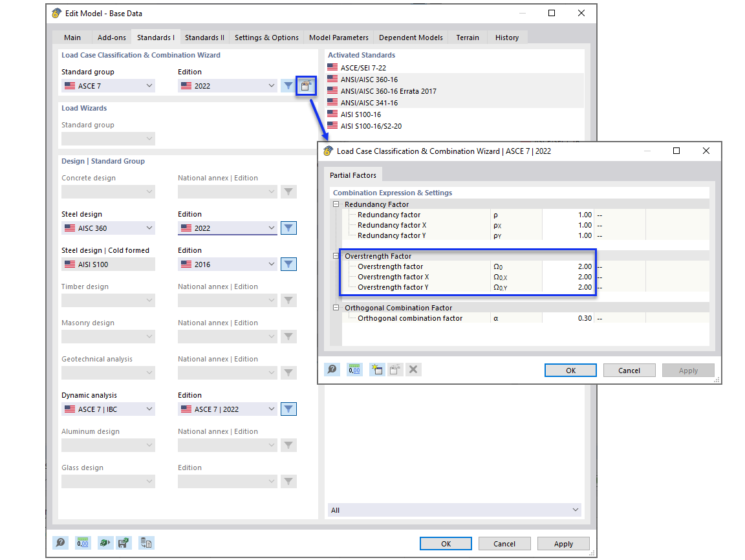Open combination wizard settings icon beside Edition 2022
Screen dimensions: 745x560
tap(305, 86)
